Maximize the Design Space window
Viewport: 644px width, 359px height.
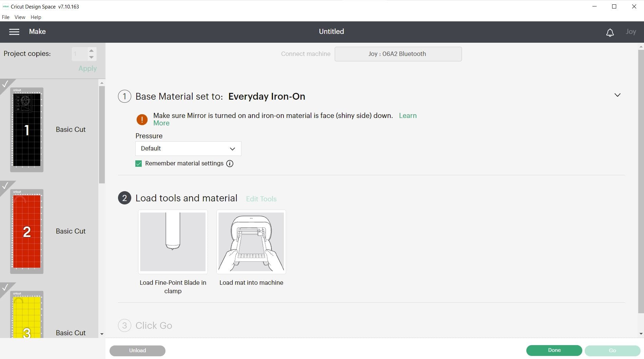click(614, 6)
